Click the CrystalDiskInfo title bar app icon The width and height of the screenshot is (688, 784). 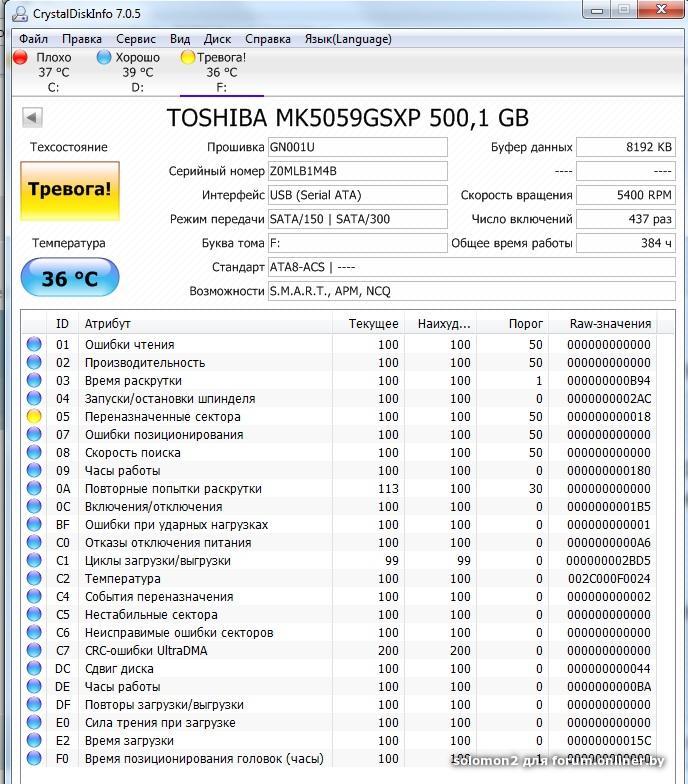pyautogui.click(x=20, y=14)
